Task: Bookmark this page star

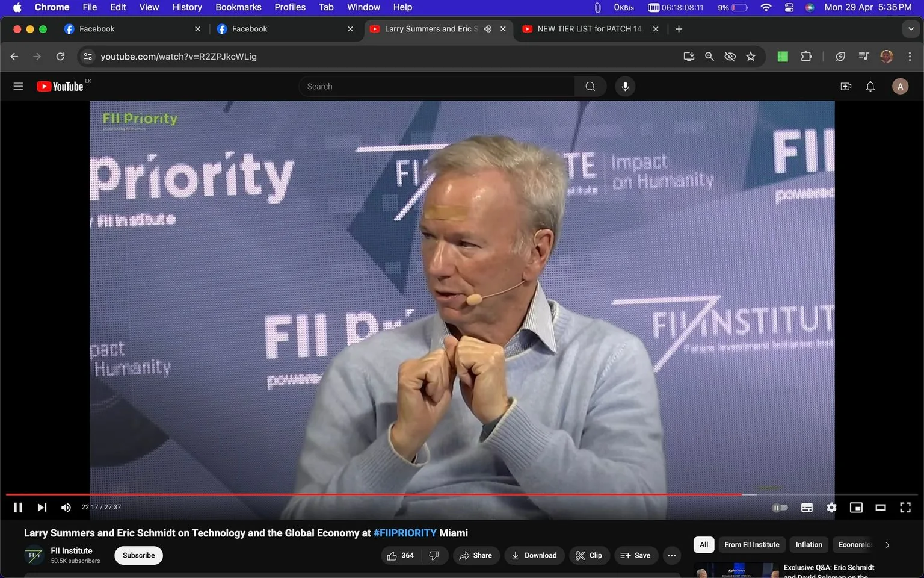Action: point(751,56)
